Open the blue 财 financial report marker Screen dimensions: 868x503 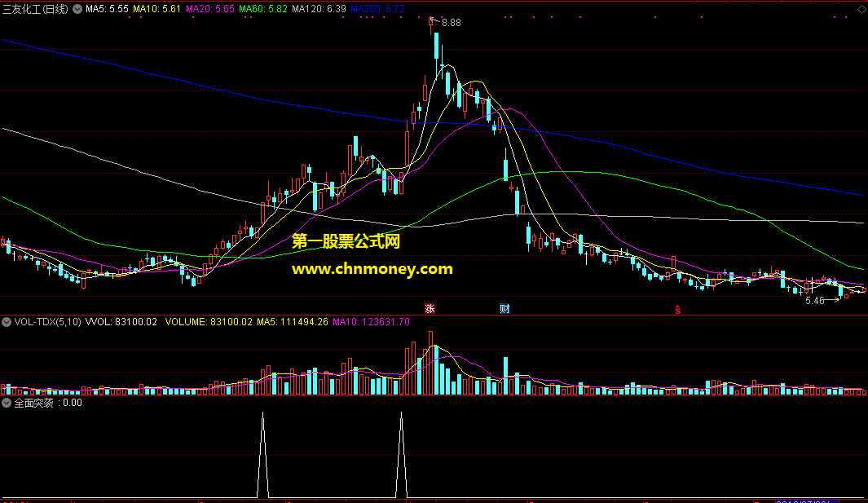coord(504,308)
